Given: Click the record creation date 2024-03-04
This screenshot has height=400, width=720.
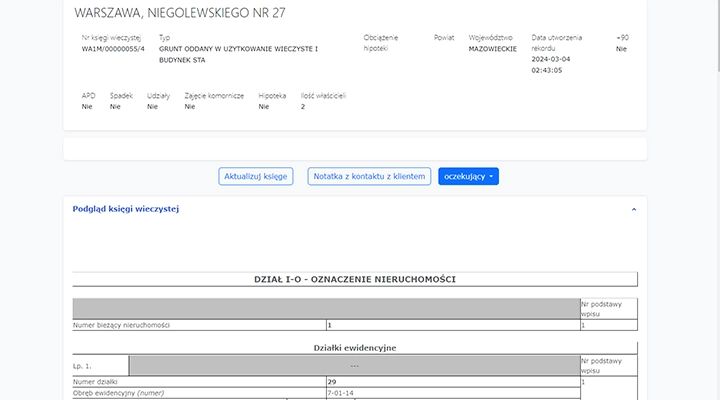Looking at the screenshot, I should (x=553, y=59).
